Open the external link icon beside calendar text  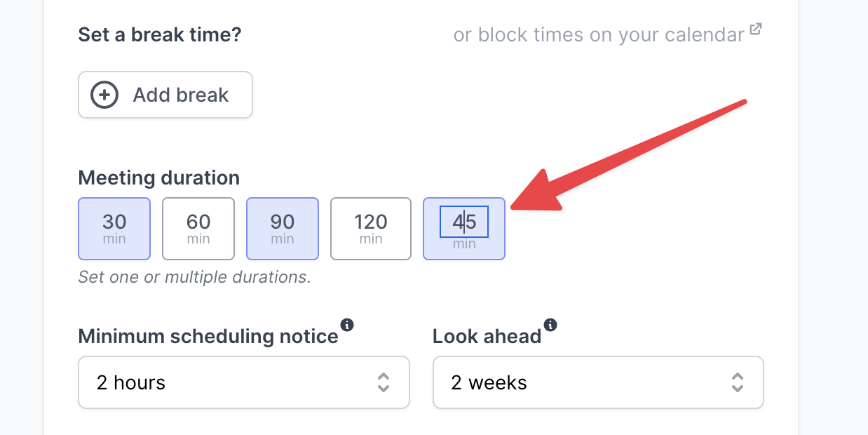(756, 29)
